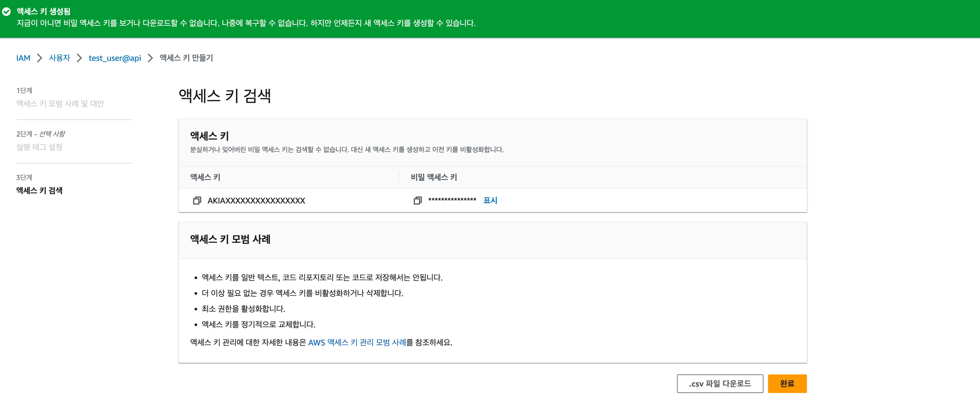Viewport: 980px width, 404px height.
Task: Click chevron after IAM breadcrumb
Action: [39, 58]
